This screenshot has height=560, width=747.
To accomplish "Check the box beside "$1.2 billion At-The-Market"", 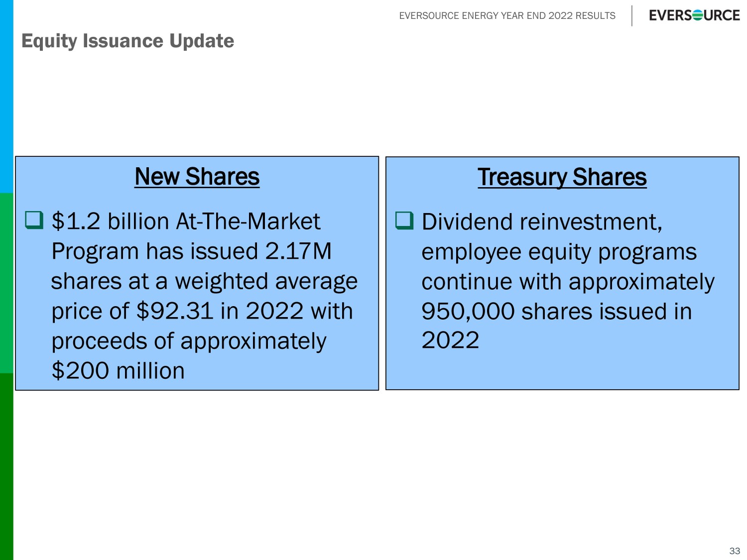I will pos(34,220).
